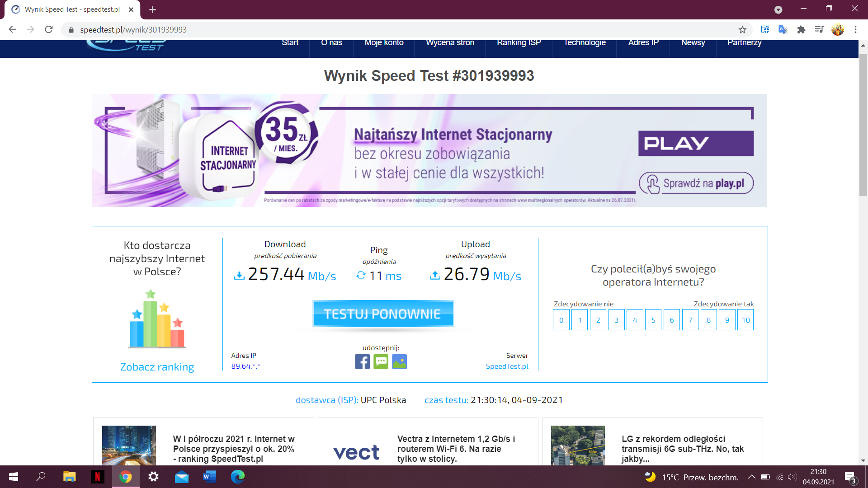
Task: Open Chrome three-dot menu
Action: click(x=855, y=30)
